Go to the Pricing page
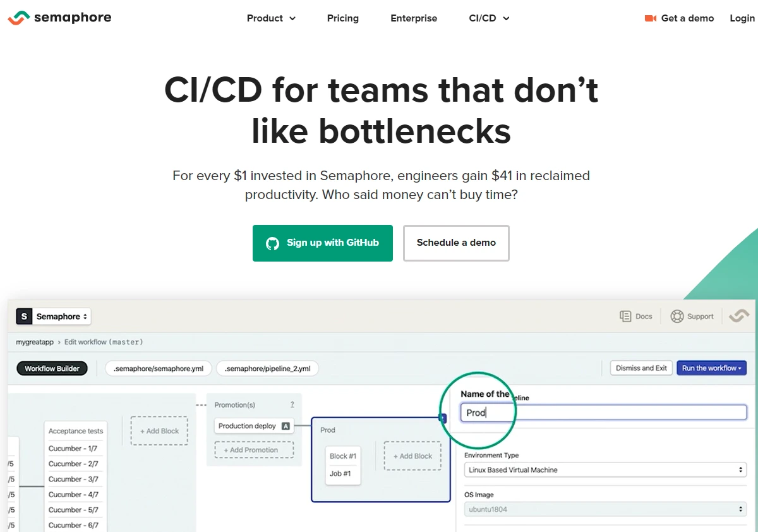 click(x=343, y=18)
